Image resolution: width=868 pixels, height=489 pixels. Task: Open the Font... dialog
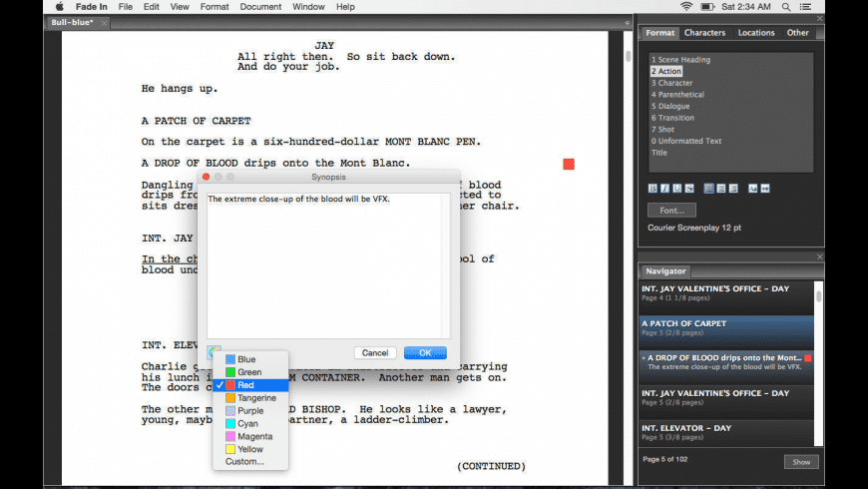(672, 211)
